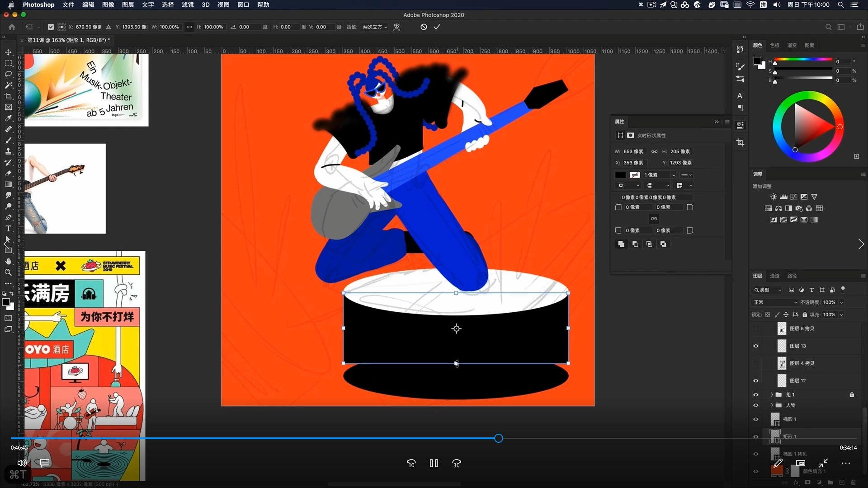This screenshot has height=488, width=868.
Task: Click the hue ring color wheel
Action: point(808,95)
